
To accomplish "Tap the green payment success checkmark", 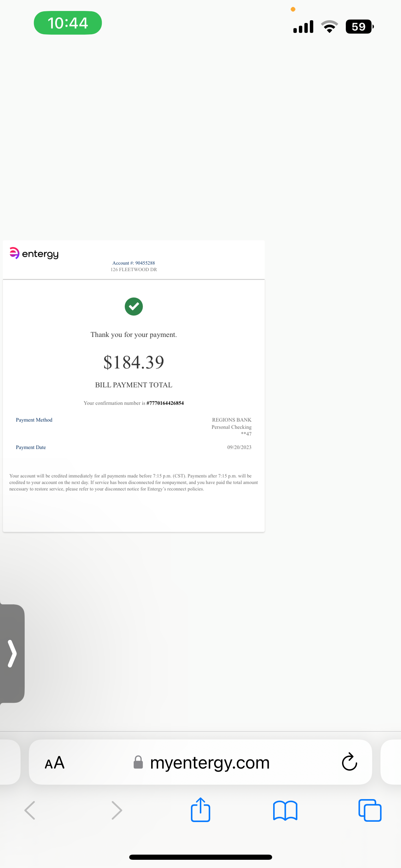I will (x=134, y=306).
